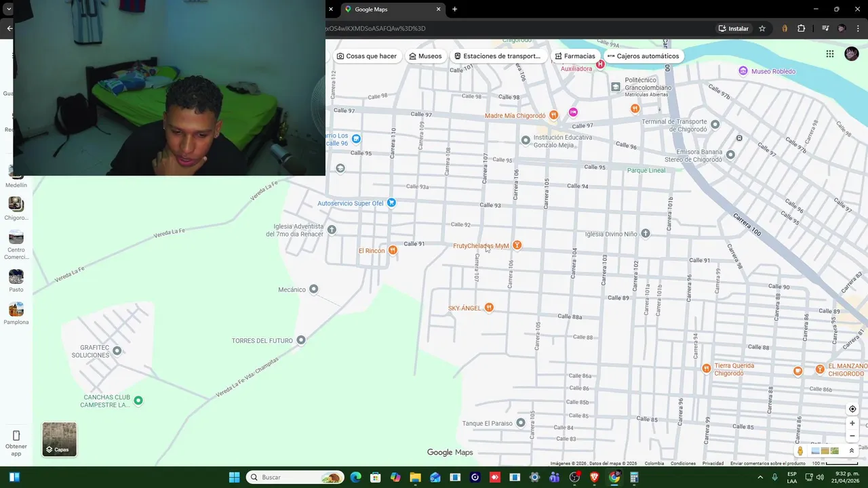Open Calculator from the taskbar
The width and height of the screenshot is (868, 488).
click(x=634, y=477)
